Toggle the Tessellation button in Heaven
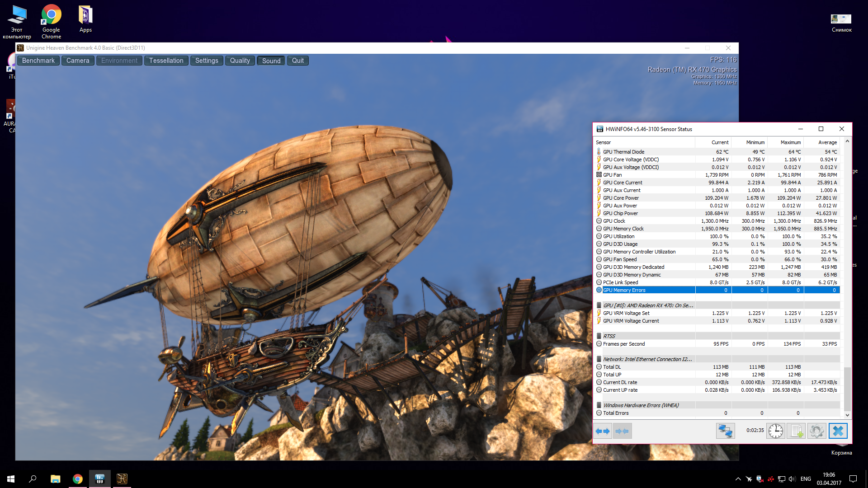The image size is (868, 488). (166, 61)
